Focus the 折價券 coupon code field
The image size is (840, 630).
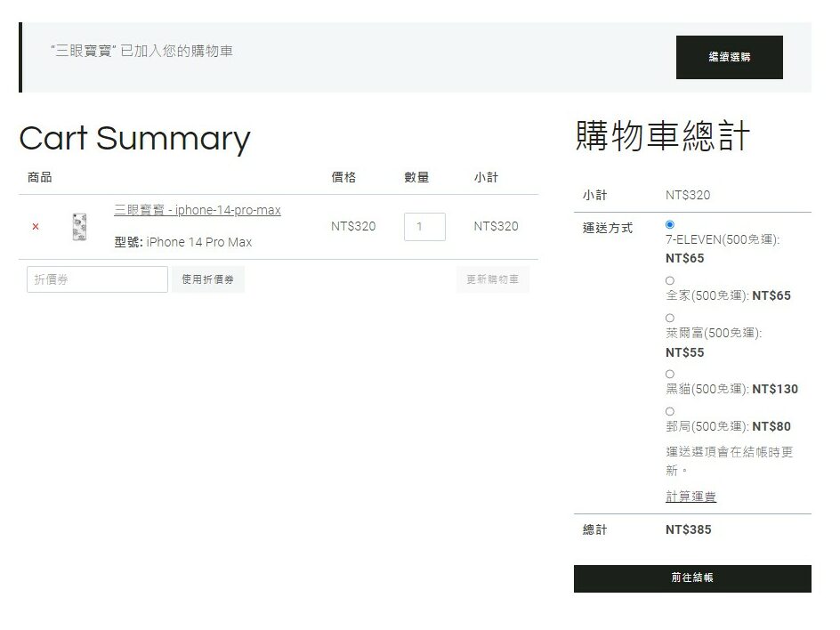click(x=97, y=279)
